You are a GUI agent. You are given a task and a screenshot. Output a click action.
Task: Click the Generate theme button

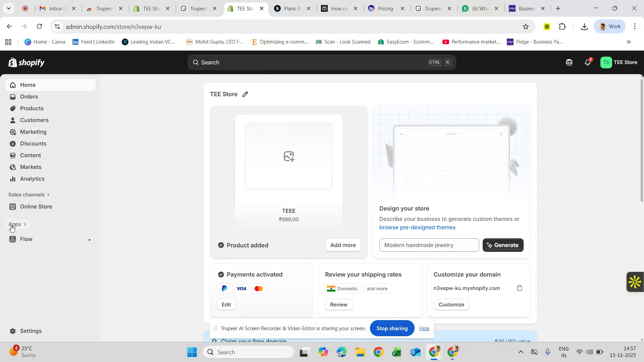tap(503, 245)
